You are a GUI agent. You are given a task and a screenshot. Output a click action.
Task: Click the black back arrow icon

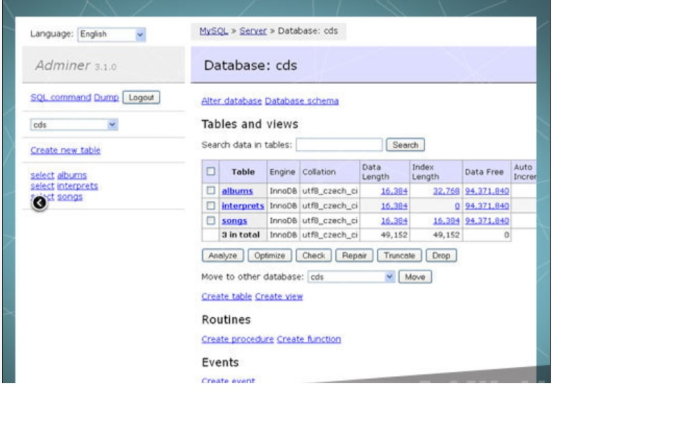click(x=39, y=203)
